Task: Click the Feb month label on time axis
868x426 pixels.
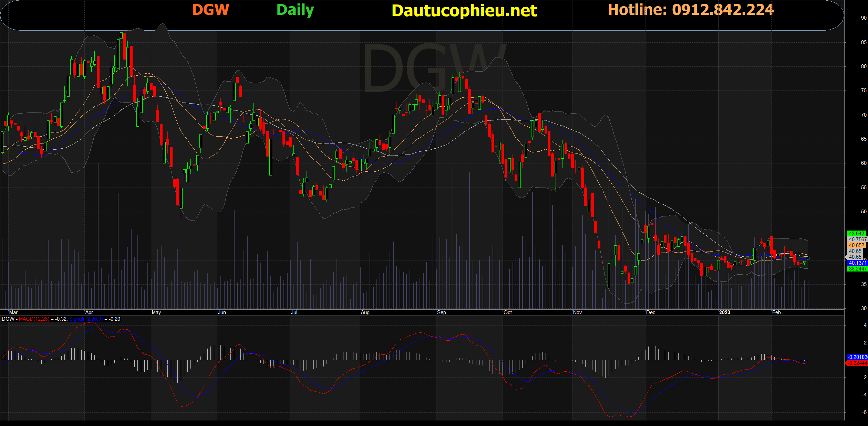Action: coord(776,312)
